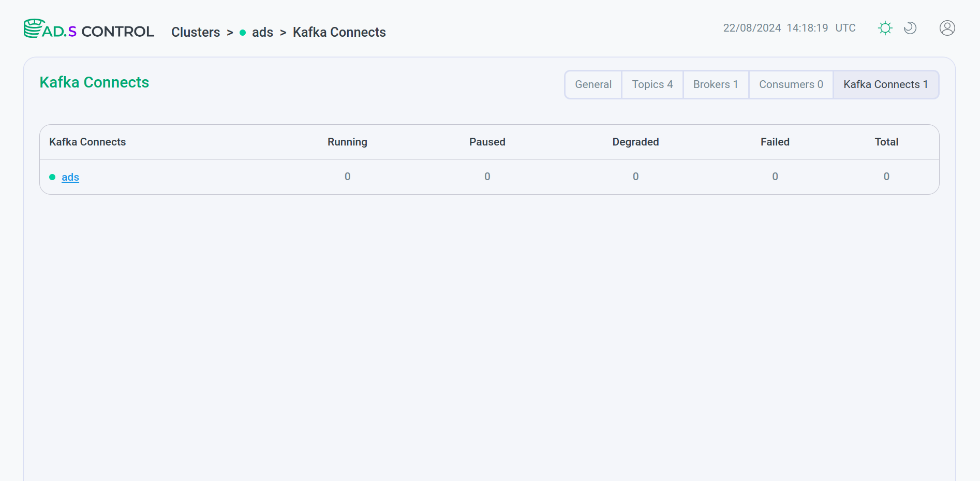Open the General tab

pos(593,84)
